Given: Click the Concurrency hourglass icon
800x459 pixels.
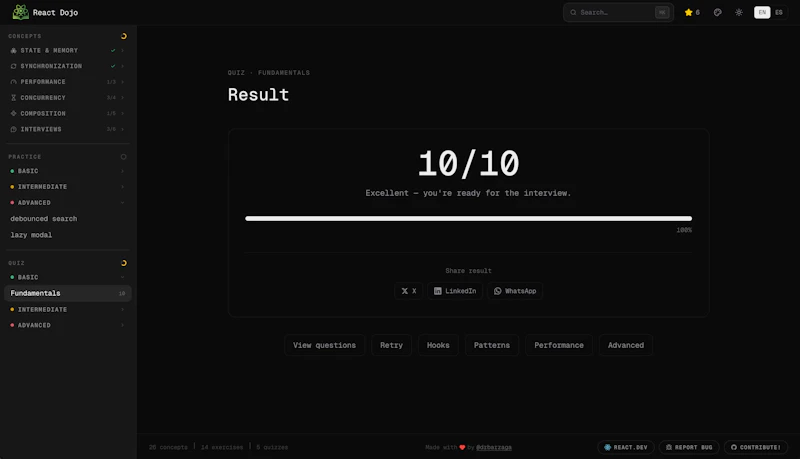Looking at the screenshot, I should pos(13,98).
